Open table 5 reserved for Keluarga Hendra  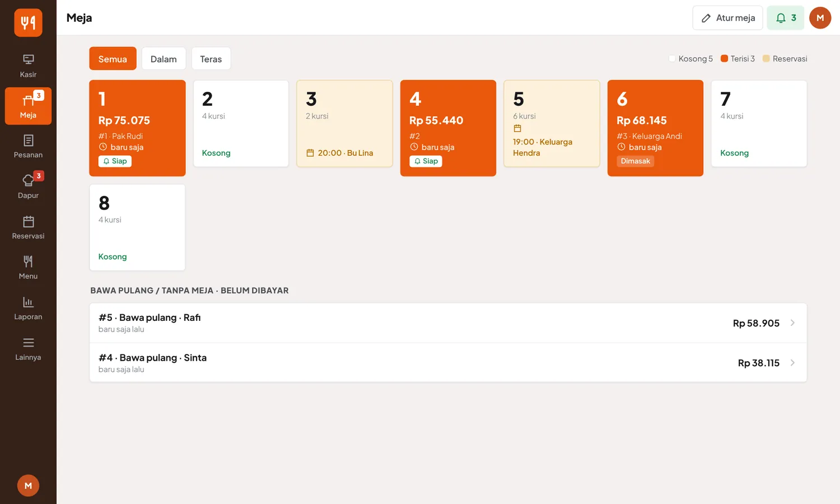(x=552, y=124)
